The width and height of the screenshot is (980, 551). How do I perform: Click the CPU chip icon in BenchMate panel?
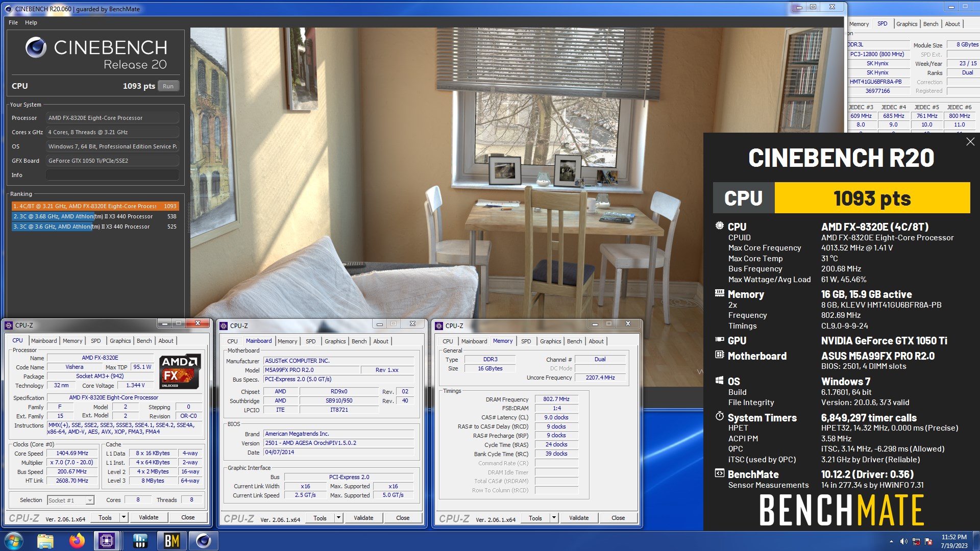[x=720, y=226]
